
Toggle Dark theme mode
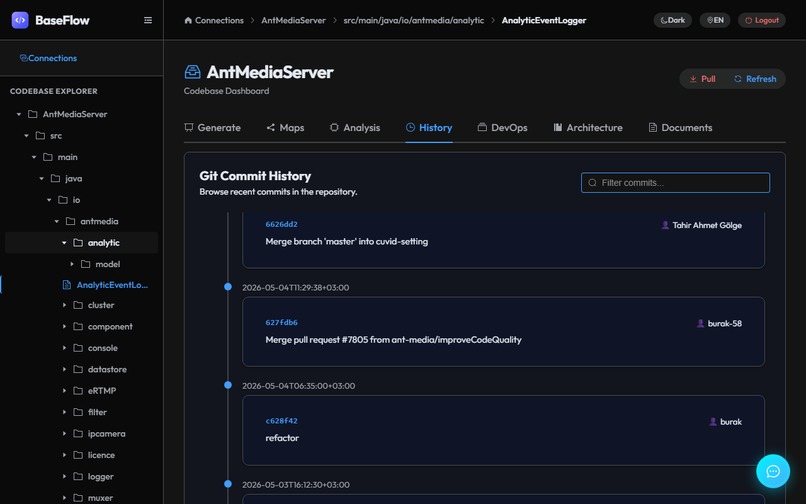pyautogui.click(x=672, y=20)
